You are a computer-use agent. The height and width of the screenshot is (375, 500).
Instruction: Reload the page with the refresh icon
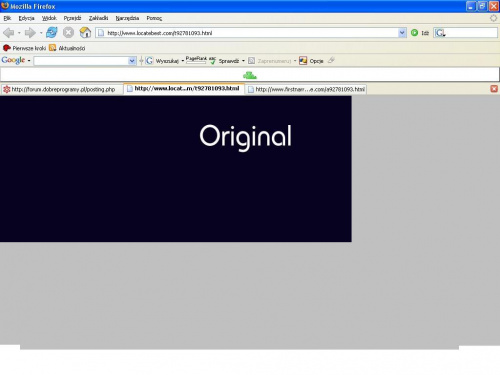coord(52,32)
